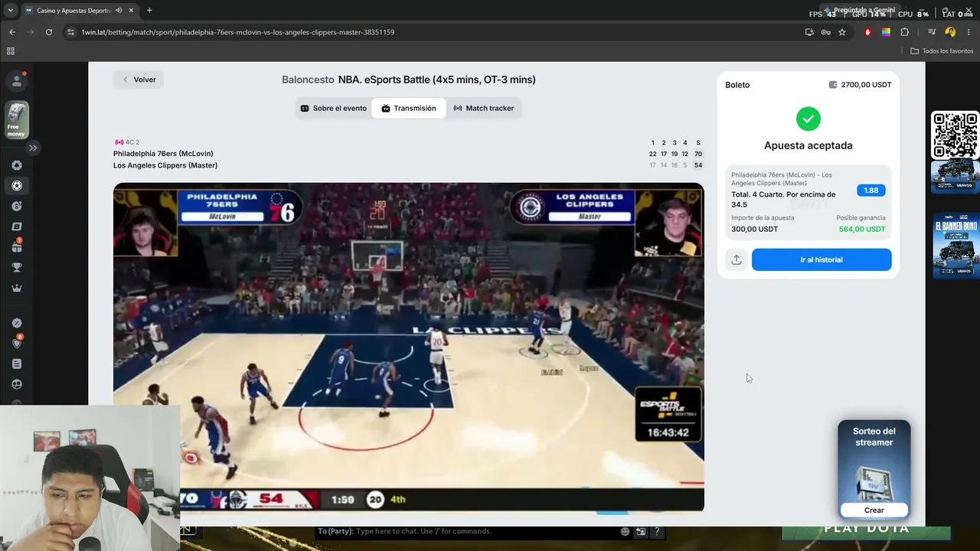Open the casino chip icon in sidebar

click(x=17, y=165)
